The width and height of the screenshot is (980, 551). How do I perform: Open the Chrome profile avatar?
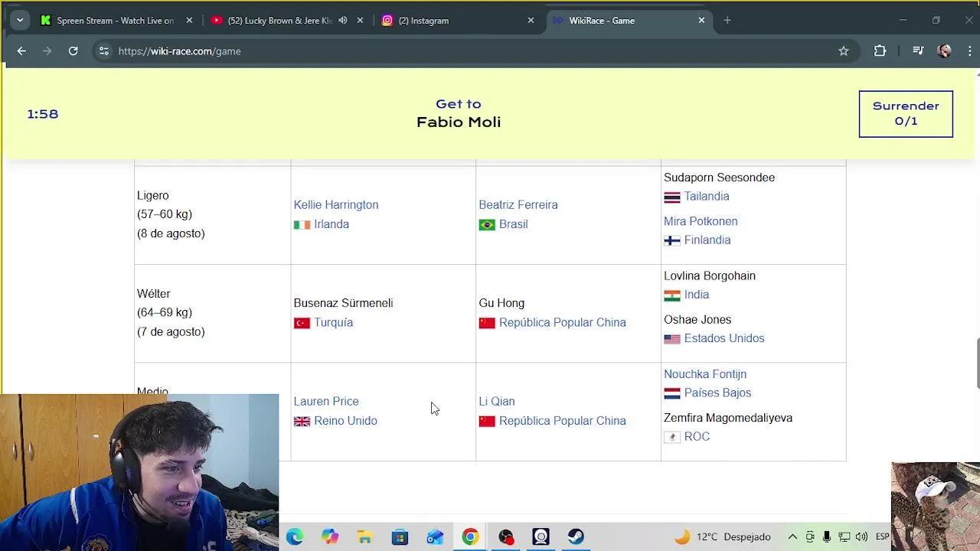click(945, 51)
